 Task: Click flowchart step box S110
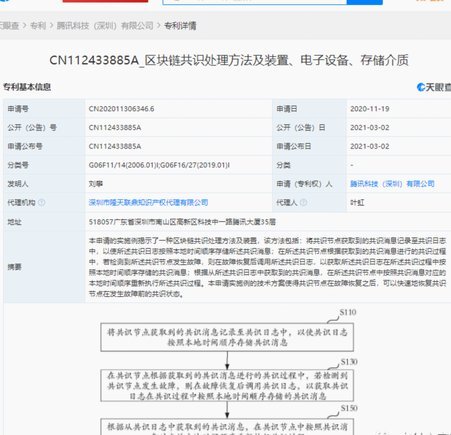(227, 337)
